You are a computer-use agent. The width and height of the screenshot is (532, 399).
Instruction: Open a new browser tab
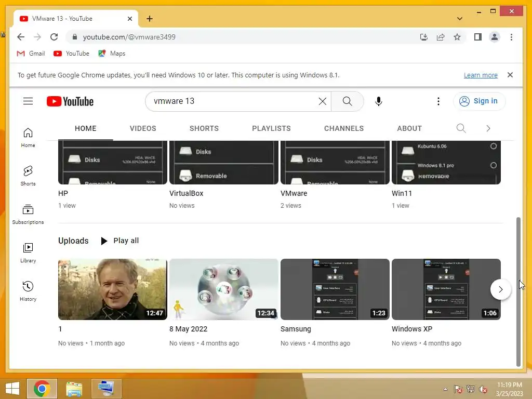(150, 19)
